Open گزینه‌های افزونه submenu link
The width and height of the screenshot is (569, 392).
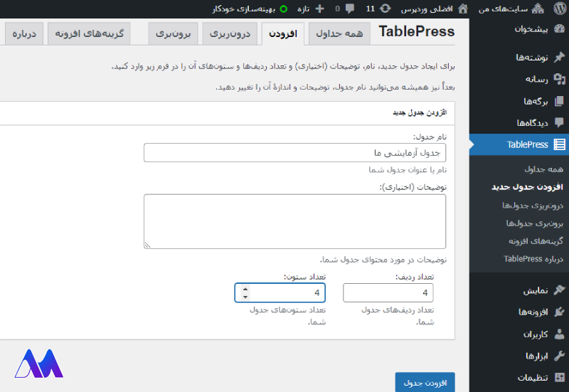point(536,241)
